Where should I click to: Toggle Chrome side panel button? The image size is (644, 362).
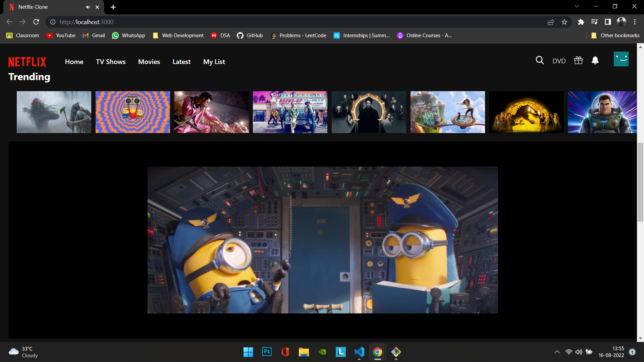[x=607, y=22]
